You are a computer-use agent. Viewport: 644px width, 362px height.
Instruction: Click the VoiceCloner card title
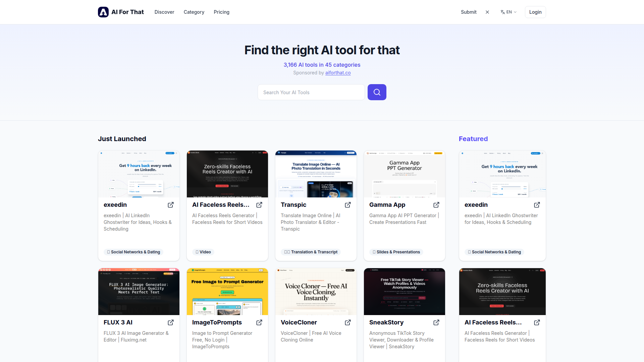(x=299, y=322)
